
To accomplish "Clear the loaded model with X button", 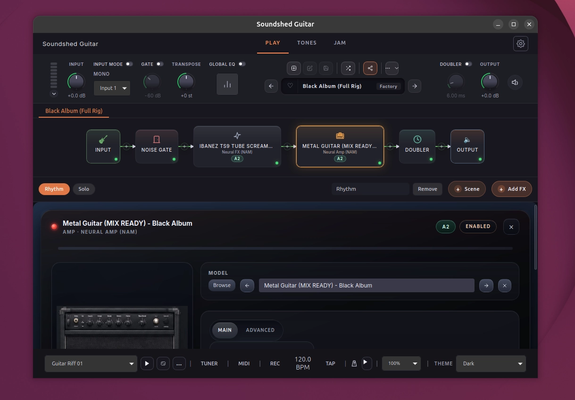I will [505, 286].
